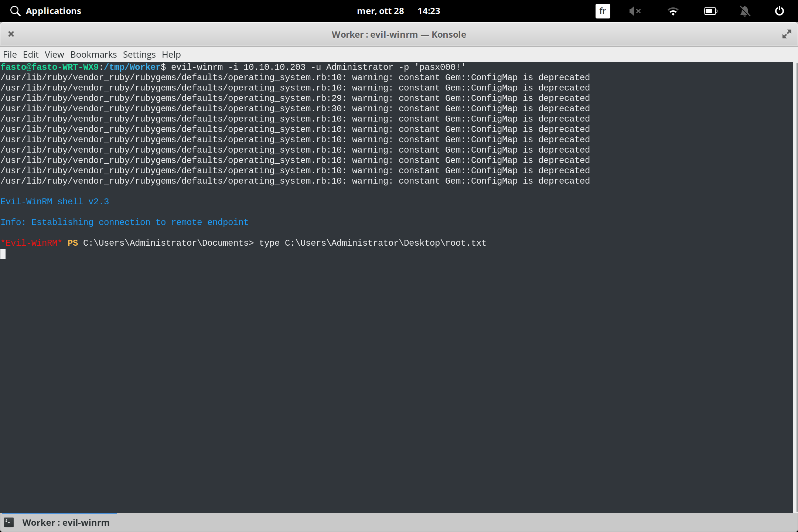Toggle the notifications bell icon
Screen dimensions: 798x532
tap(745, 11)
